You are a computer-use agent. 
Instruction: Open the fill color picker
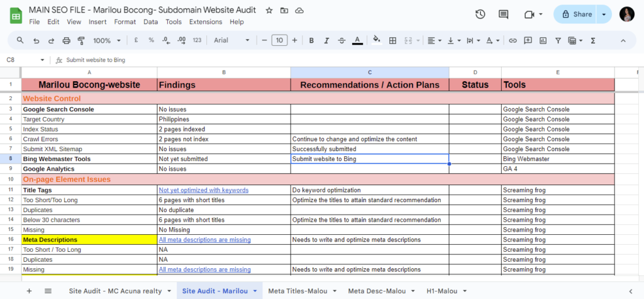(377, 40)
